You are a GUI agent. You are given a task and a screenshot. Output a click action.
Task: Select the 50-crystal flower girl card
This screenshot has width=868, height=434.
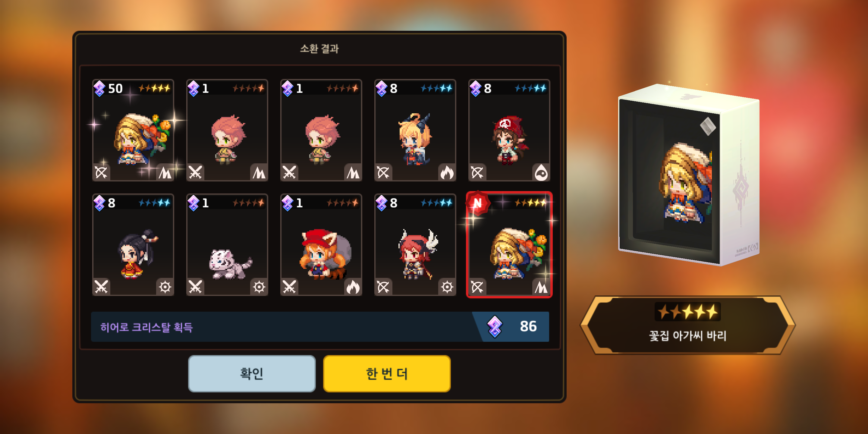133,130
